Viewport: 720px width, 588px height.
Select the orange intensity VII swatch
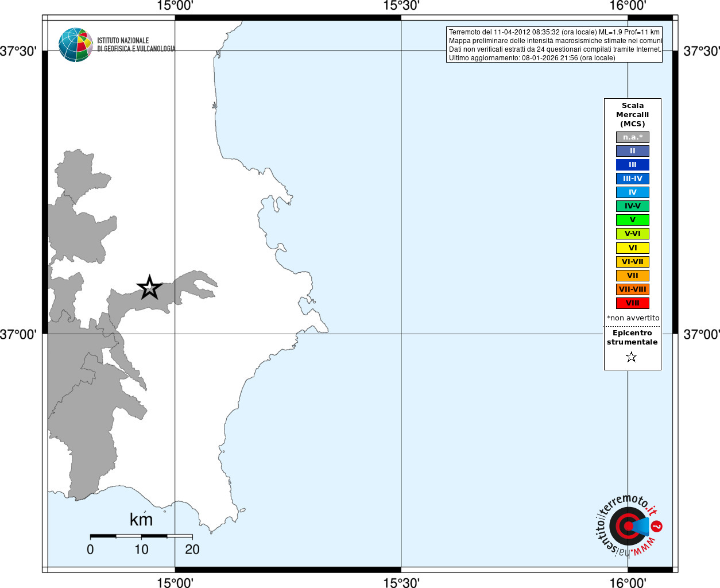(633, 276)
